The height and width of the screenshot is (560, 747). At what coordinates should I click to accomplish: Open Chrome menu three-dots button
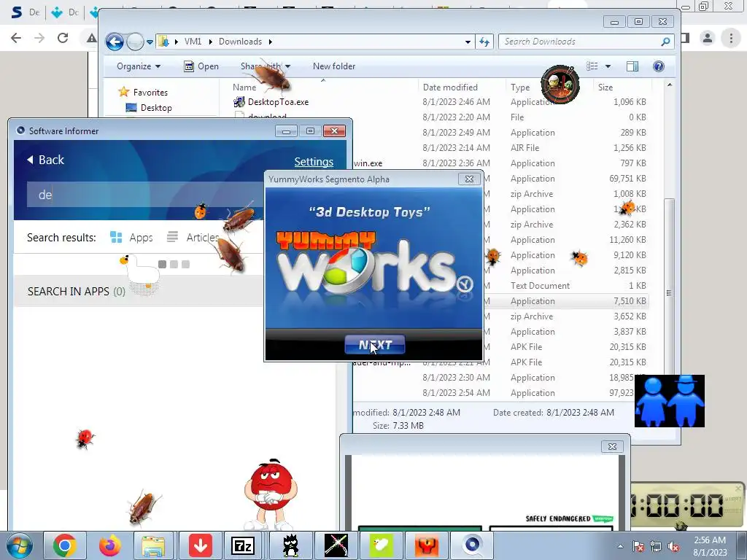coord(731,38)
